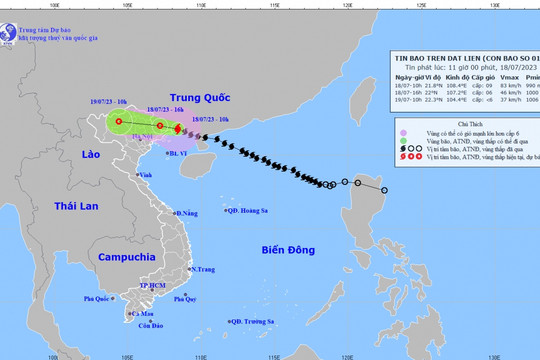Click the 'Thái Lan' country label
The width and height of the screenshot is (540, 360).
pyautogui.click(x=76, y=206)
